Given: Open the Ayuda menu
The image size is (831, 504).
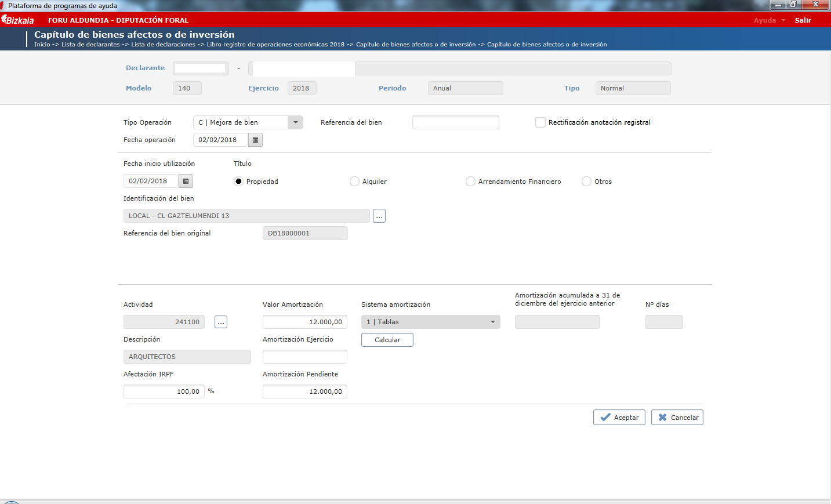Looking at the screenshot, I should pyautogui.click(x=770, y=20).
